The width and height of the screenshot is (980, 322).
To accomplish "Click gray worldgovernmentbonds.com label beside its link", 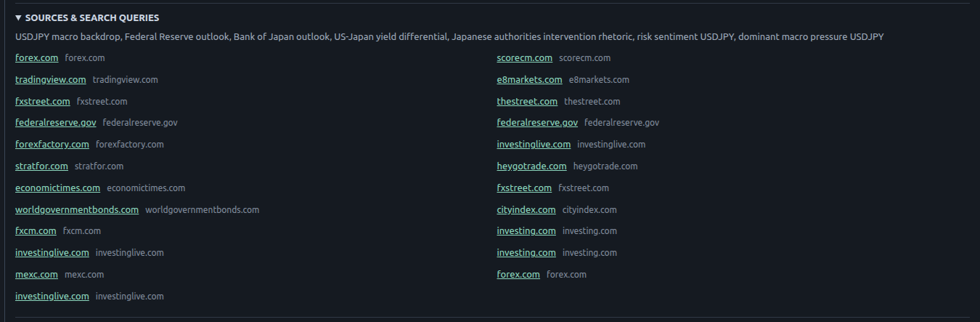I will tap(203, 209).
